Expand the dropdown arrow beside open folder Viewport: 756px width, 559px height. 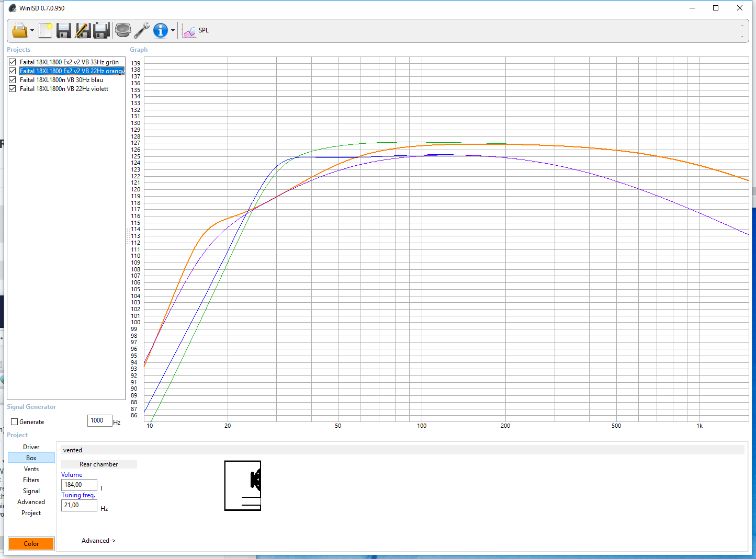32,31
